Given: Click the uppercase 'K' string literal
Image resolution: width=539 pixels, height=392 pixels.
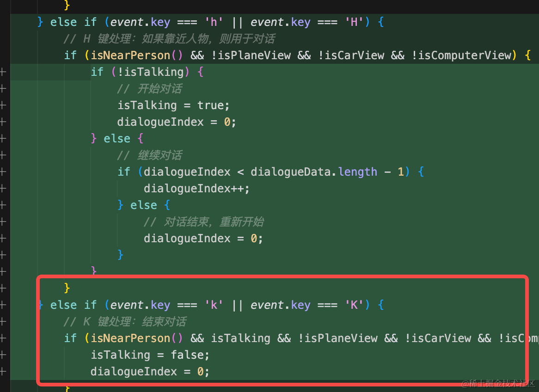Looking at the screenshot, I should tap(354, 305).
